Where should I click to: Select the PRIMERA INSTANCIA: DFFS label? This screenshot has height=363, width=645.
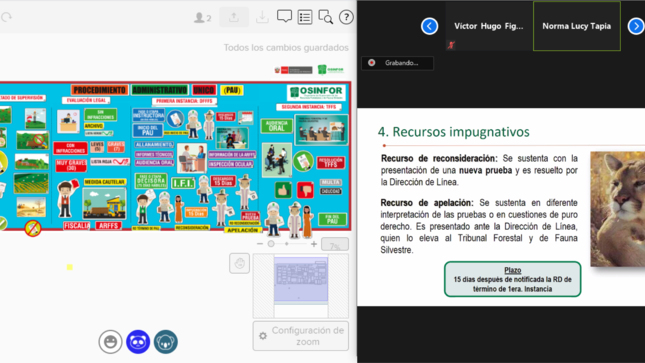(x=184, y=101)
